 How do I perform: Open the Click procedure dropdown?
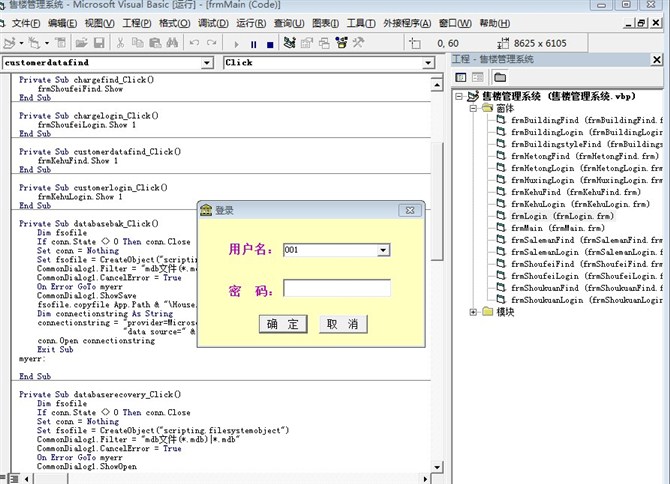[428, 63]
